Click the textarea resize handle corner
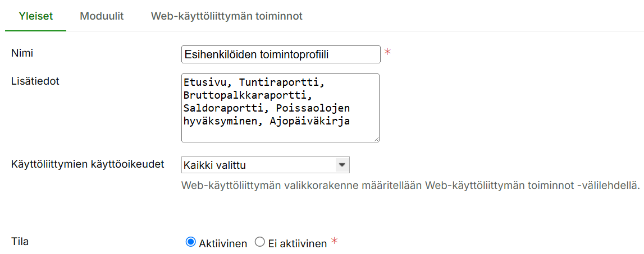The height and width of the screenshot is (254, 644). (x=376, y=138)
